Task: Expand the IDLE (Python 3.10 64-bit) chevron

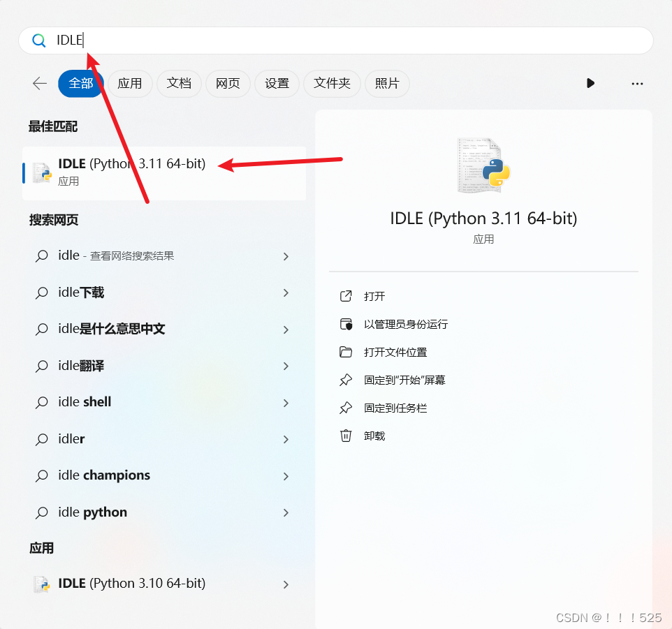Action: pyautogui.click(x=286, y=584)
